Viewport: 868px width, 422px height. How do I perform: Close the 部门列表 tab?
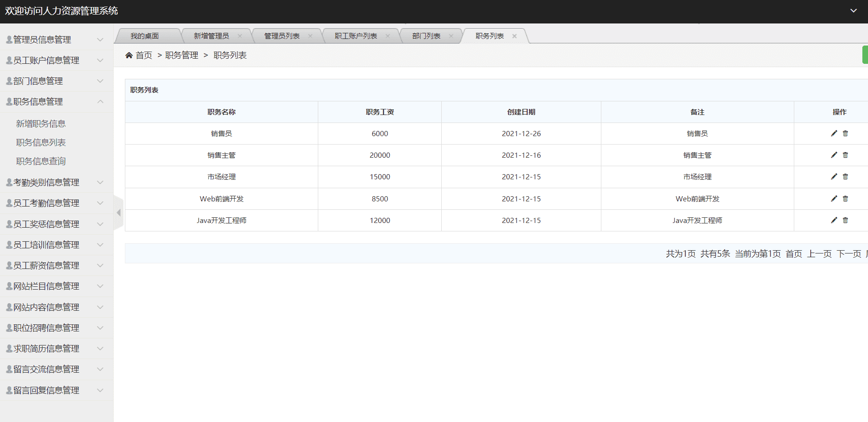click(451, 36)
